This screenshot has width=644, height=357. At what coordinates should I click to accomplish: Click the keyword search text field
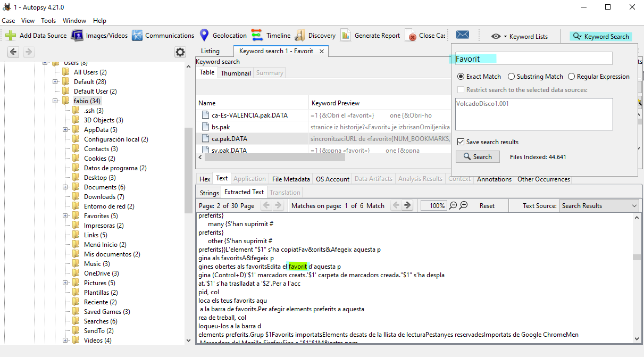coord(533,59)
